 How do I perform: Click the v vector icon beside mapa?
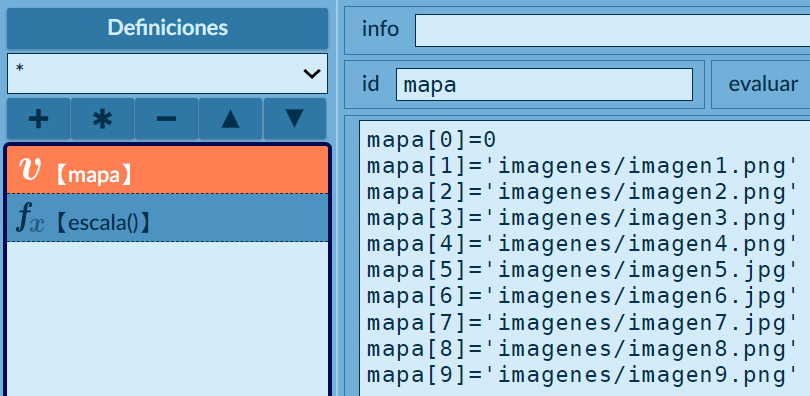click(30, 169)
